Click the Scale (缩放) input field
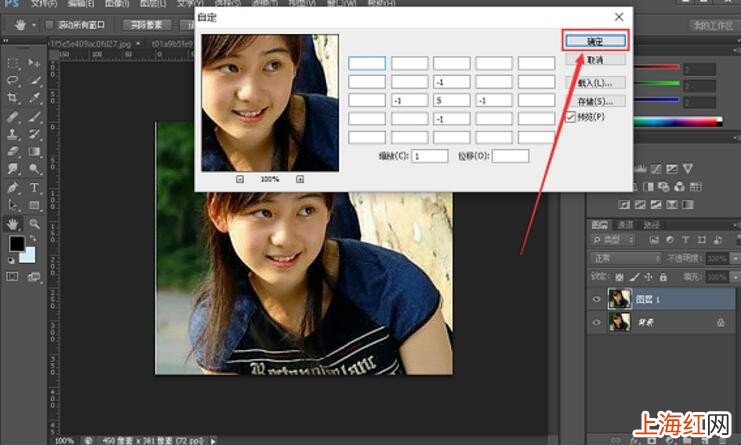This screenshot has height=445, width=741. point(430,156)
